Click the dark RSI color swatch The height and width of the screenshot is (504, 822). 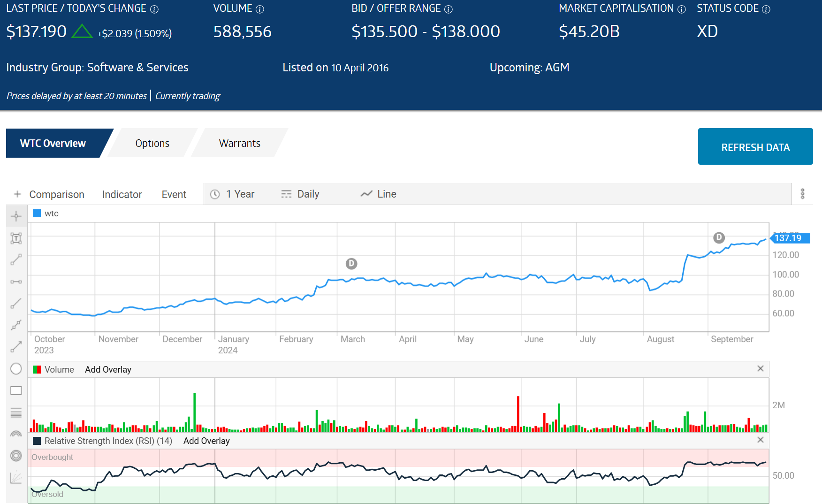pos(37,441)
